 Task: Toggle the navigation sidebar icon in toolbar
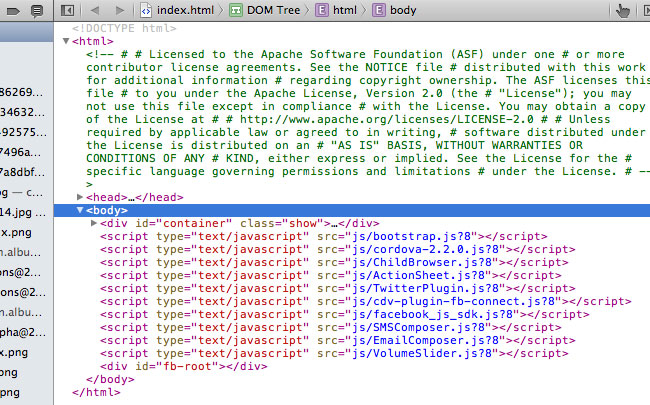pyautogui.click(x=67, y=10)
